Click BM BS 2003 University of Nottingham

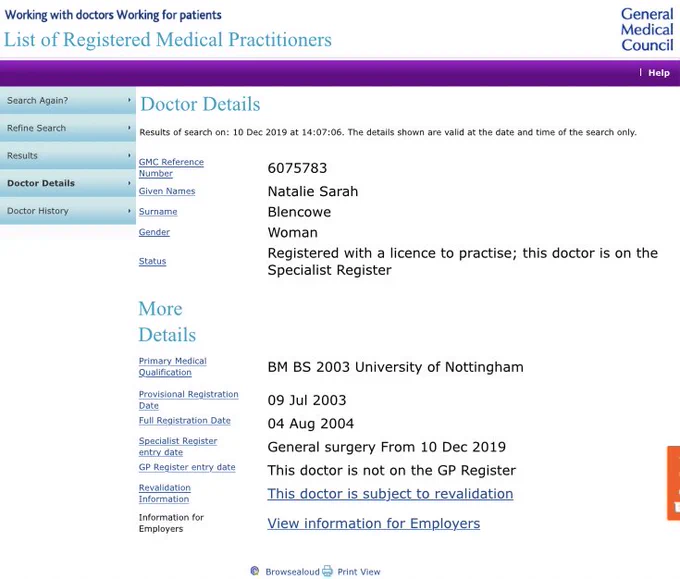pos(396,367)
